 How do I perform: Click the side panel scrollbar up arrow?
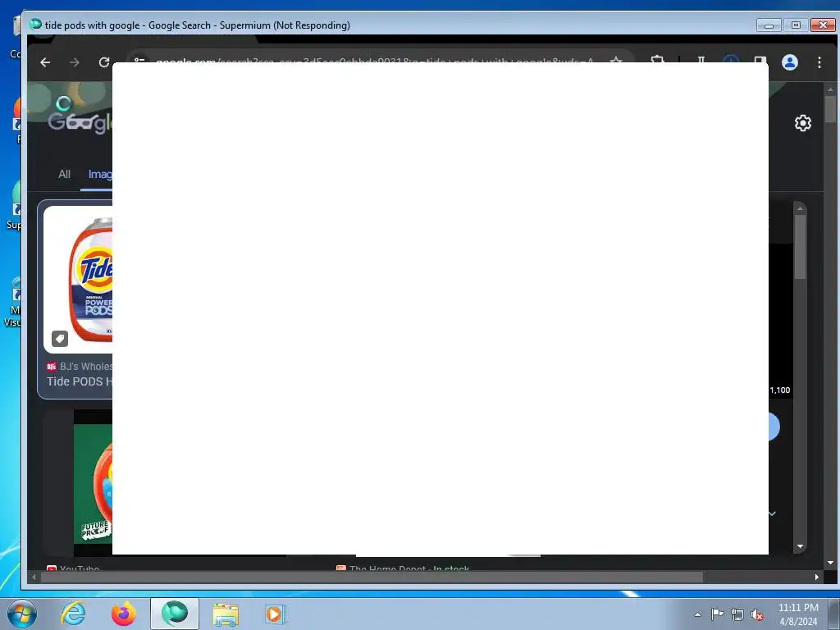(800, 208)
